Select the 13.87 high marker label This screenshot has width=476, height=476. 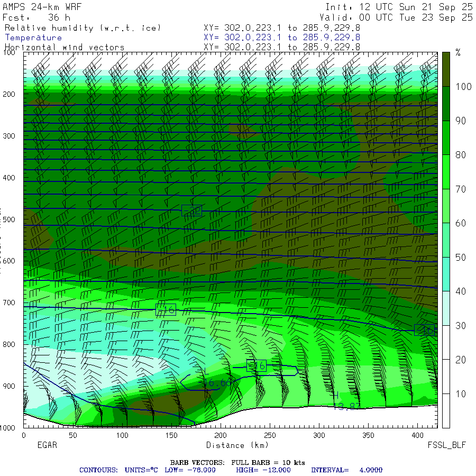tap(347, 406)
